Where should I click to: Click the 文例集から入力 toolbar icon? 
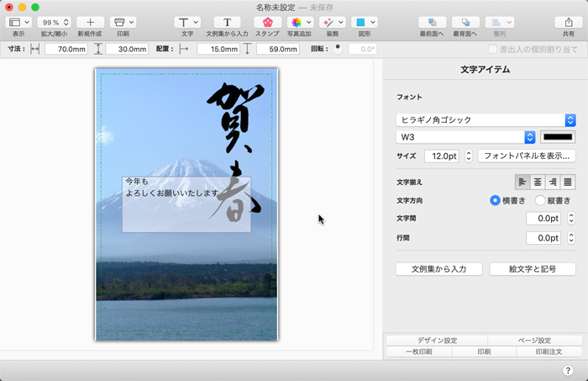227,22
